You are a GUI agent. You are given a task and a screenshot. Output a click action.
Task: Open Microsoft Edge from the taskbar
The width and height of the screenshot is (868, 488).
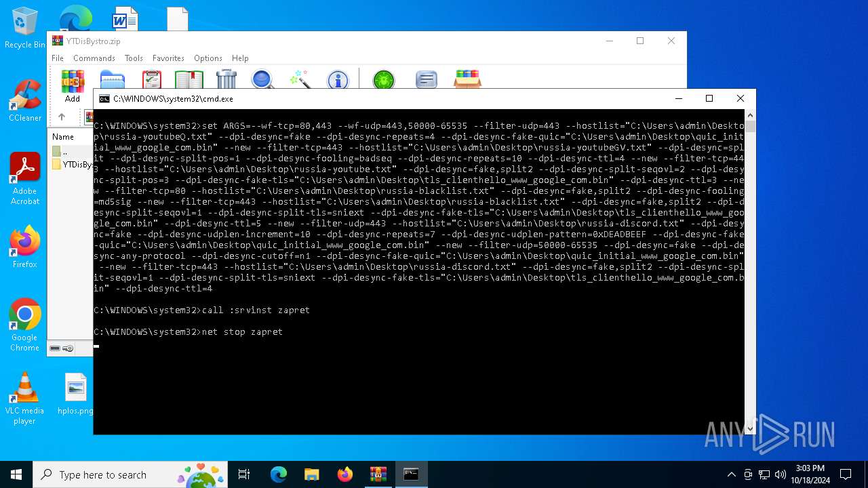pos(278,474)
